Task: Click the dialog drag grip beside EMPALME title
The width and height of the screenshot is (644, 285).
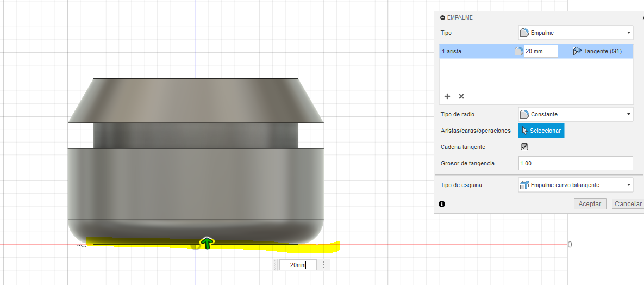Action: pos(436,18)
